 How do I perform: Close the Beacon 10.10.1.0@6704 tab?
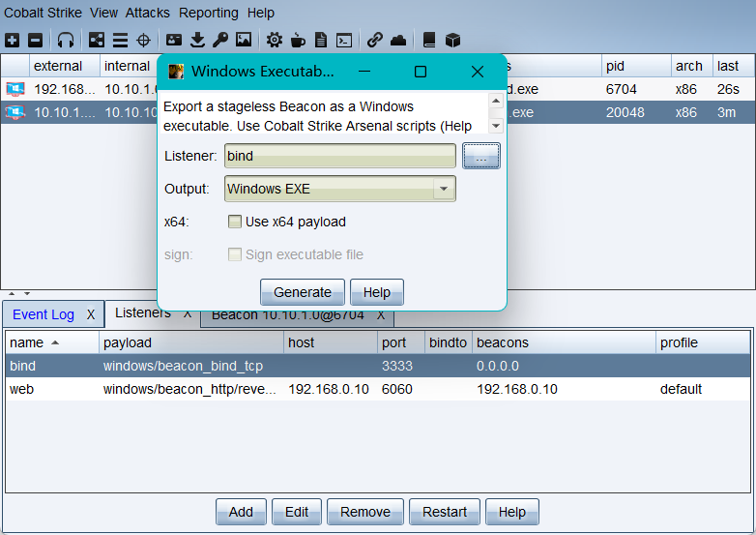381,315
